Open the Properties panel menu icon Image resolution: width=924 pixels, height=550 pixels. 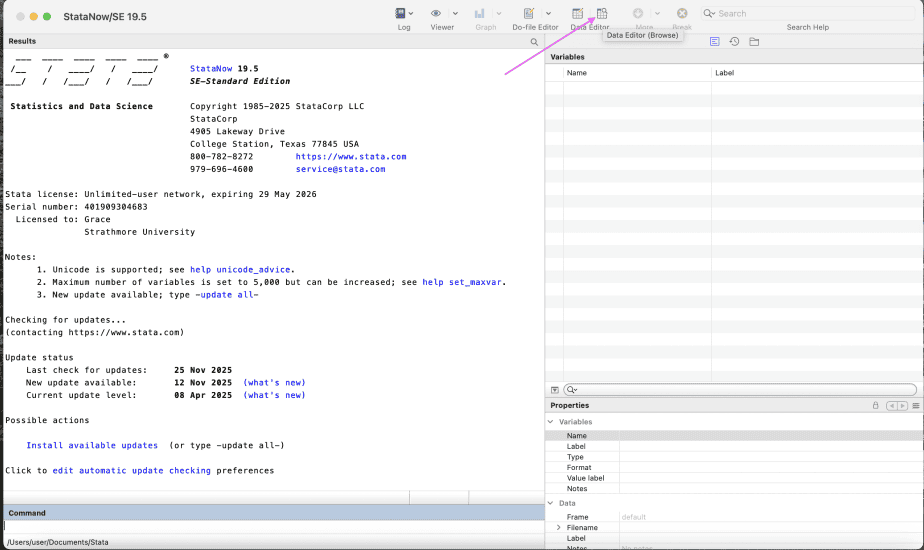pos(916,406)
